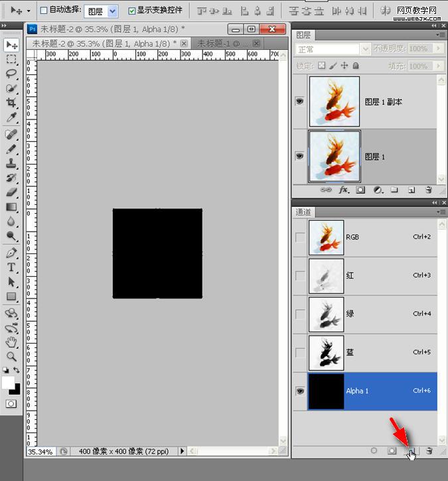
Task: Uncheck show transform controls checkbox
Action: click(x=131, y=11)
